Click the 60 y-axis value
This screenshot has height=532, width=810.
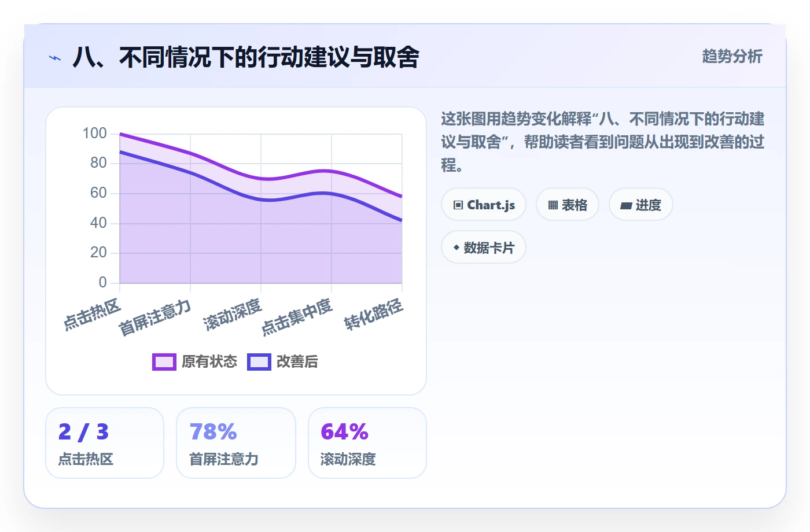click(98, 193)
